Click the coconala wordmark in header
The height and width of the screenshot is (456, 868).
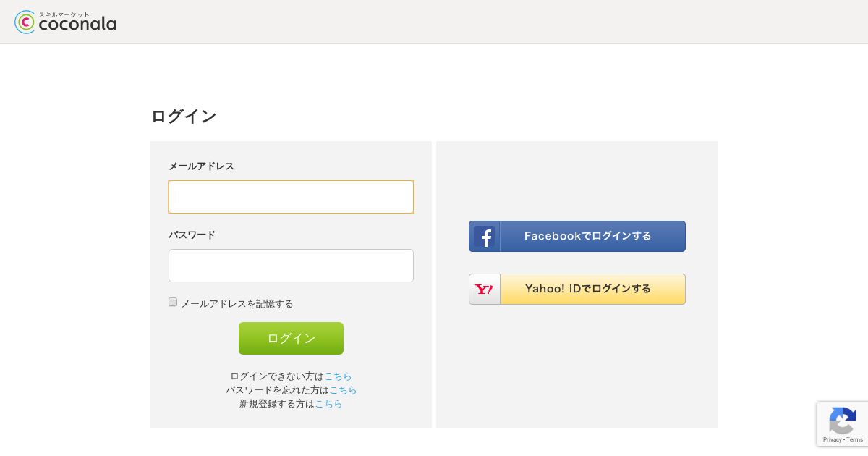pyautogui.click(x=77, y=25)
